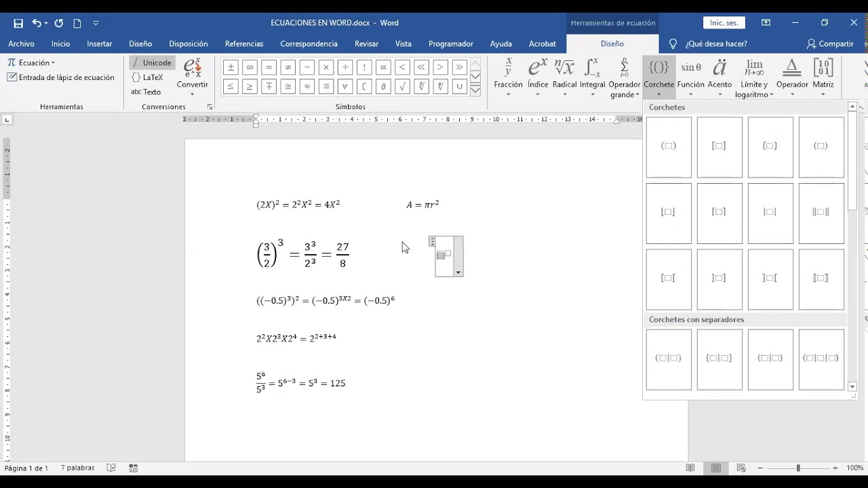Insert the union symbol
868x488 pixels.
[x=460, y=86]
